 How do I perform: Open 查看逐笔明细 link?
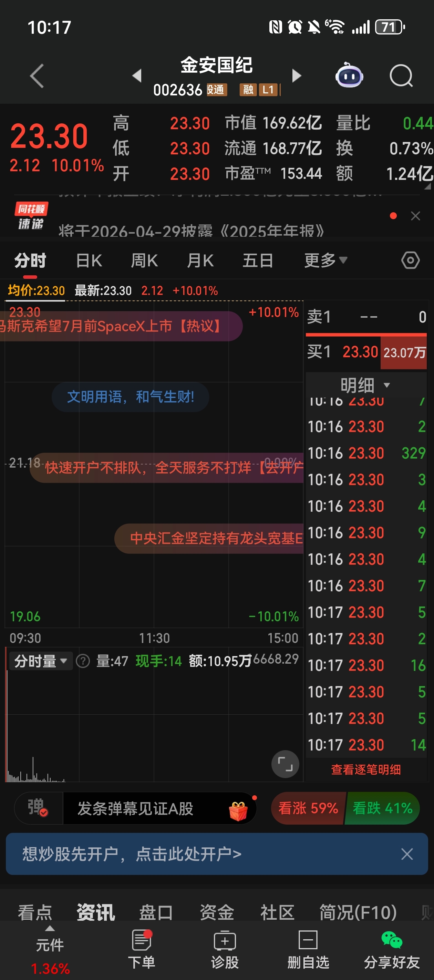(x=366, y=769)
